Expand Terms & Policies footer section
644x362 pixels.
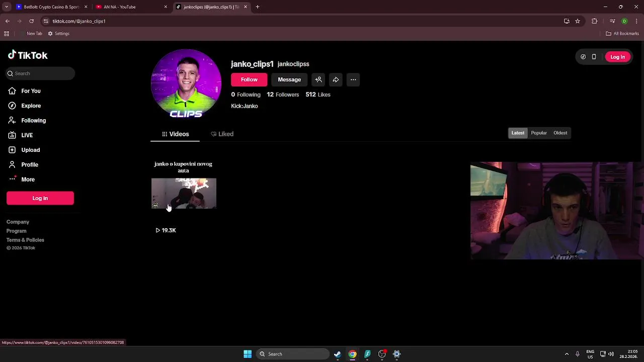pyautogui.click(x=25, y=240)
